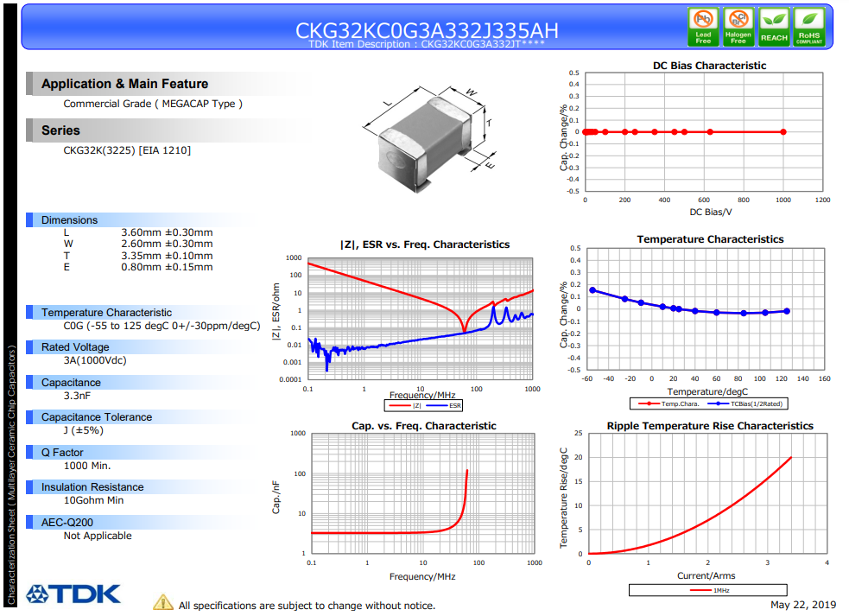849x616 pixels.
Task: Select the C0G (-55 to 125 degC) specification text
Action: [x=162, y=326]
